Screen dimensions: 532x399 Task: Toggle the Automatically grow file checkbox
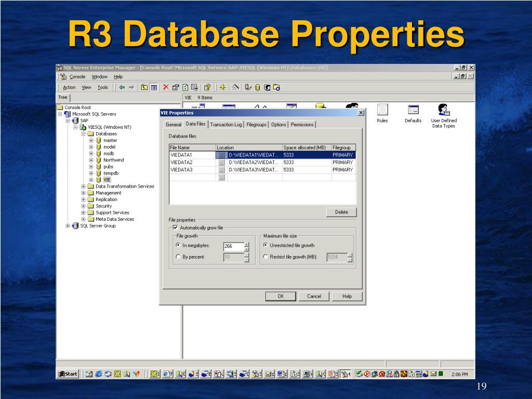(176, 228)
